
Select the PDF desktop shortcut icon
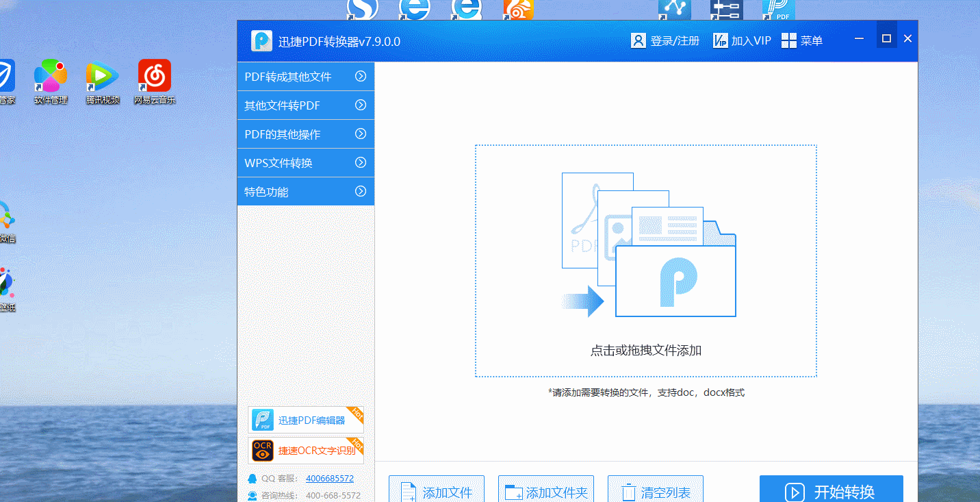(779, 9)
